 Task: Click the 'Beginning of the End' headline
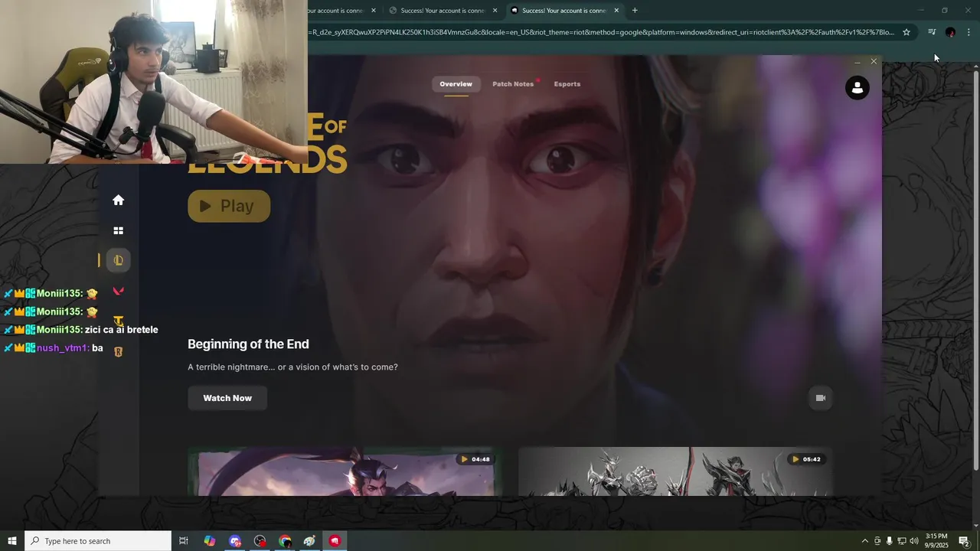point(248,344)
